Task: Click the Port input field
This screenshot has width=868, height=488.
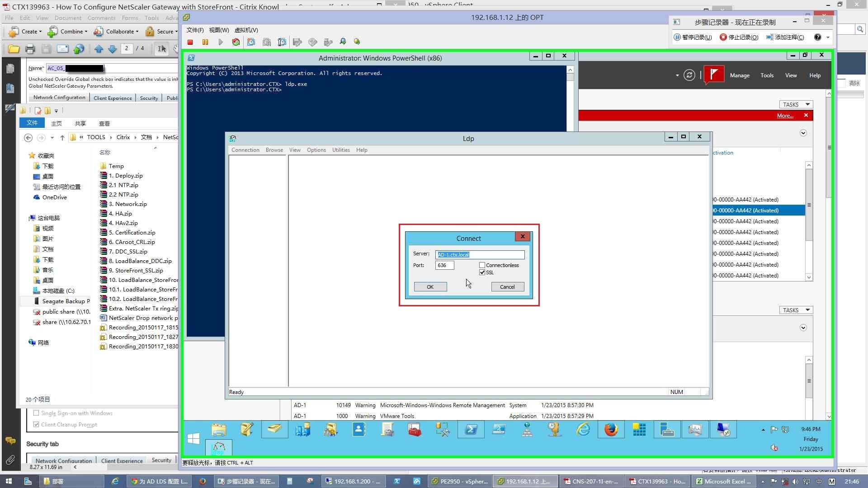Action: pyautogui.click(x=444, y=266)
